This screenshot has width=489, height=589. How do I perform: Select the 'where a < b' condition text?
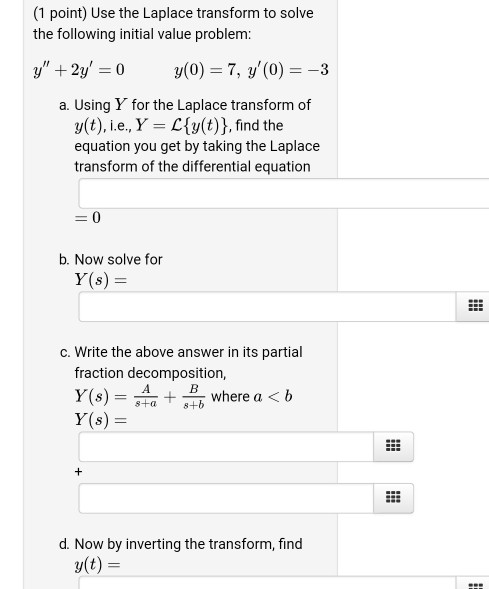[252, 397]
